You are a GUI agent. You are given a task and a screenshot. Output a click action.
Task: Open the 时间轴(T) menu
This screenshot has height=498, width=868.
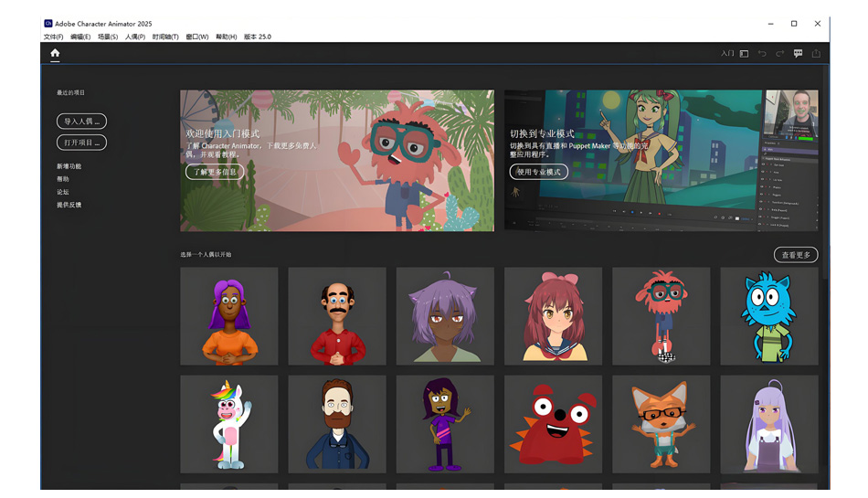(165, 37)
